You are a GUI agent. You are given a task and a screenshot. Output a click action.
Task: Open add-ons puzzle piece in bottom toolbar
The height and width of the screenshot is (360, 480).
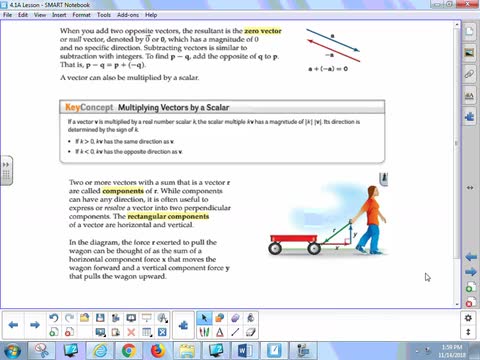(x=183, y=325)
